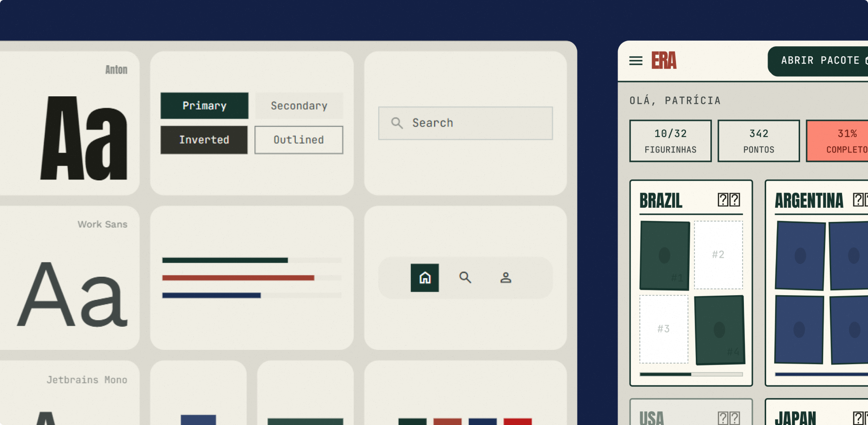The image size is (868, 425).
Task: Select Brazil sticker #4 card
Action: 719,330
